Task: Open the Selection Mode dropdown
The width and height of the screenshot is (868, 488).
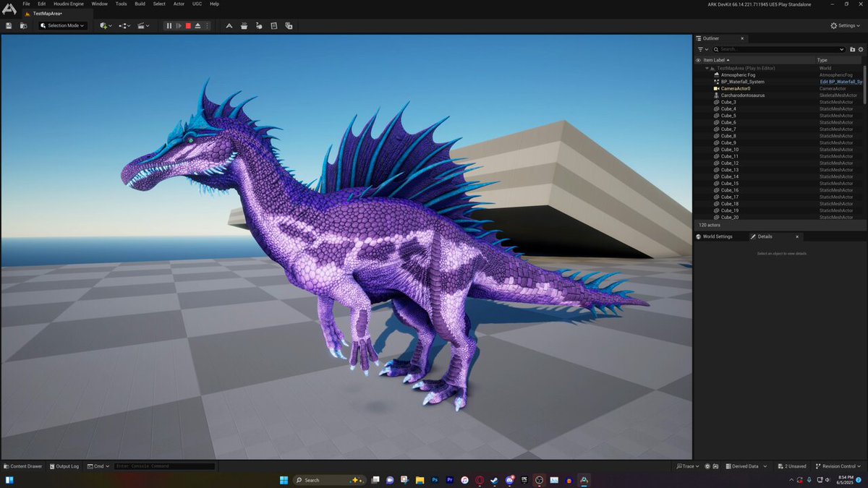Action: pos(62,25)
